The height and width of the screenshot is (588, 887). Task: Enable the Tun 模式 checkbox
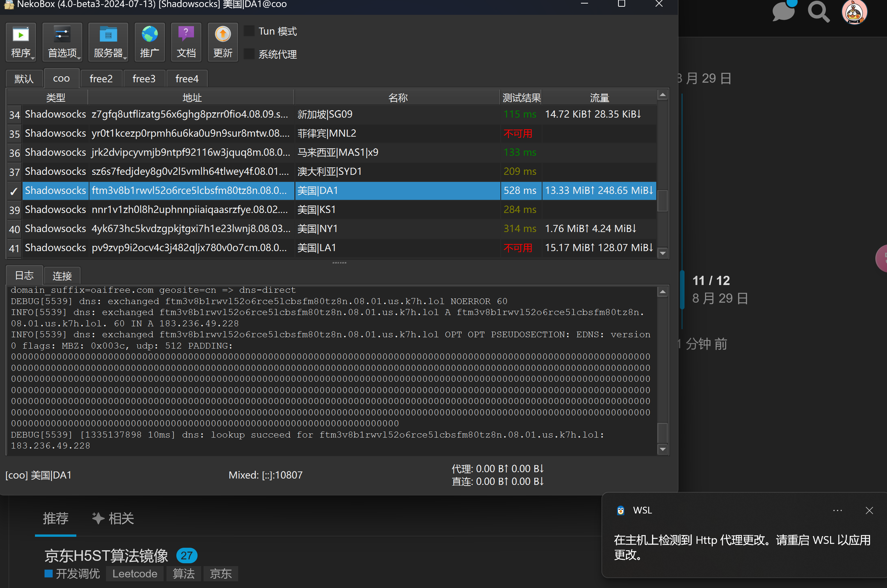(x=249, y=31)
